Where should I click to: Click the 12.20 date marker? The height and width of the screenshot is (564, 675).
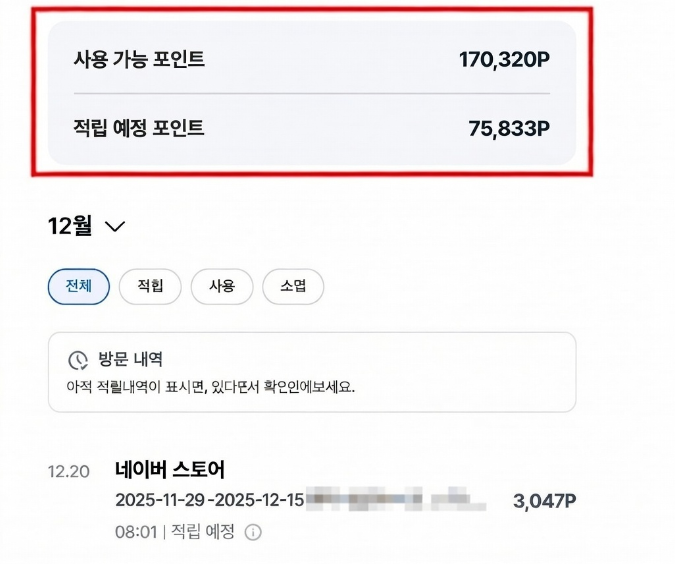68,471
